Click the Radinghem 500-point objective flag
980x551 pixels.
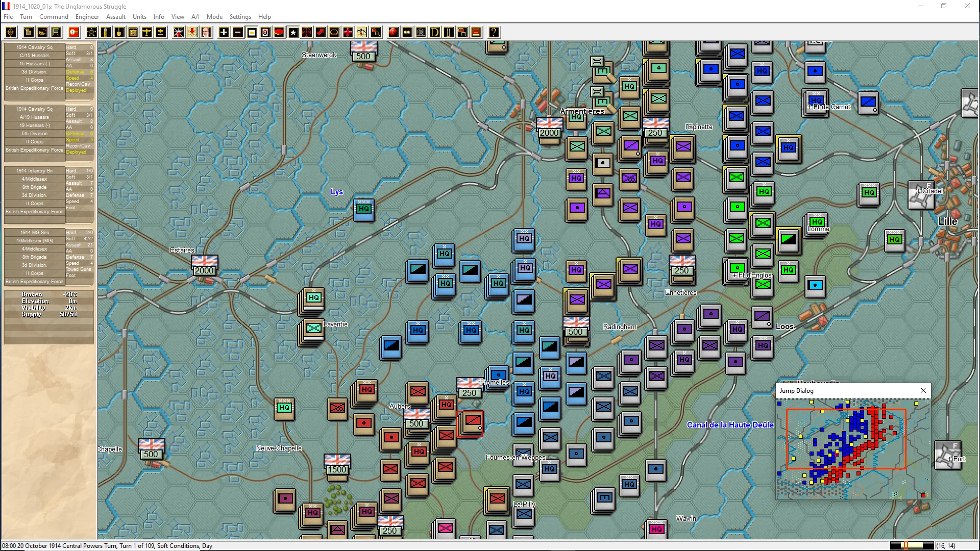[576, 327]
